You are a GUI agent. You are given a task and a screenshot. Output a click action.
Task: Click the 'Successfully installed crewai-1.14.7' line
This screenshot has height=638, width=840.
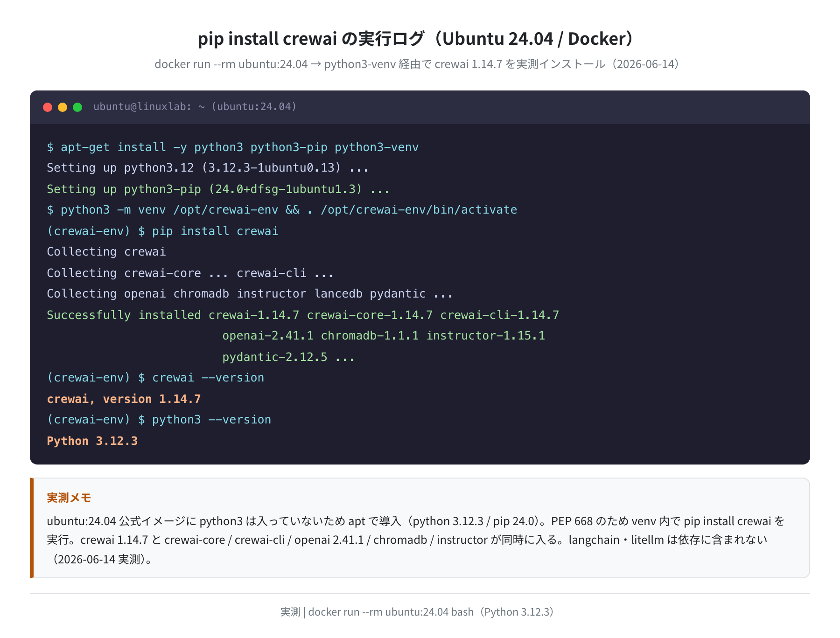click(x=303, y=315)
